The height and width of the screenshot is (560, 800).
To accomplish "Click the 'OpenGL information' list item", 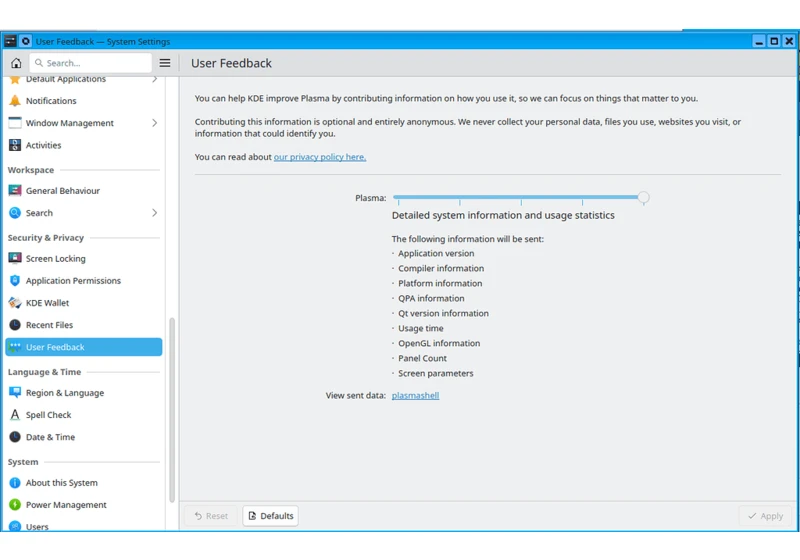I will click(439, 343).
